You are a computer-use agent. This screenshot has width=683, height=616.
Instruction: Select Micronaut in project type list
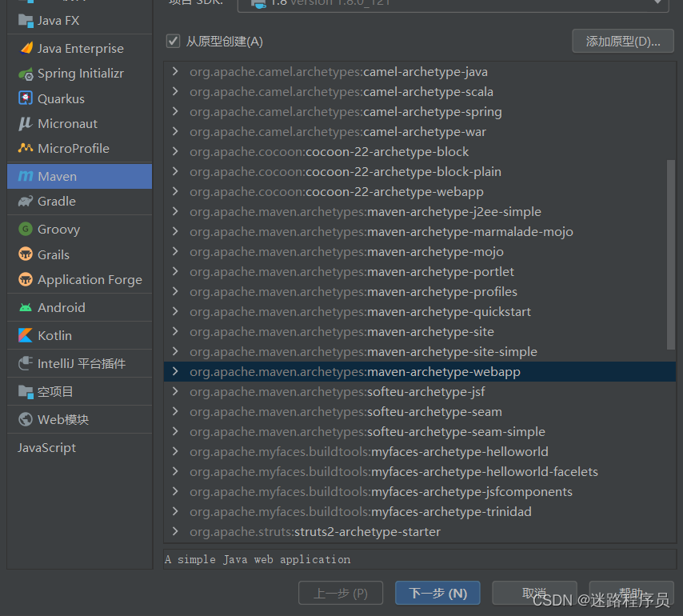point(80,124)
